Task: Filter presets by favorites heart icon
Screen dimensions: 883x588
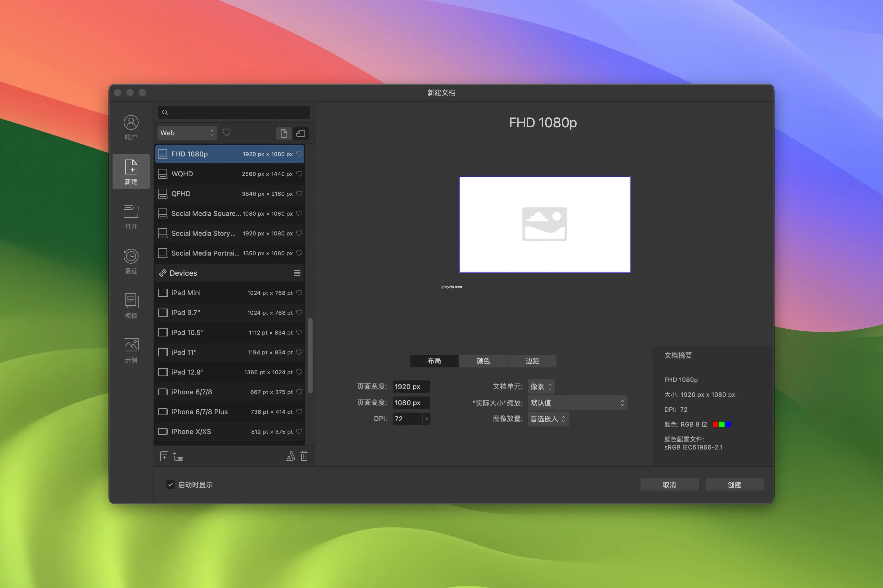Action: (227, 133)
